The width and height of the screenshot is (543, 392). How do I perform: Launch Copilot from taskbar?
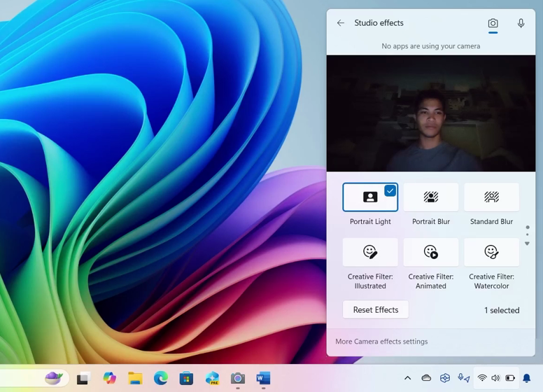[x=109, y=378]
